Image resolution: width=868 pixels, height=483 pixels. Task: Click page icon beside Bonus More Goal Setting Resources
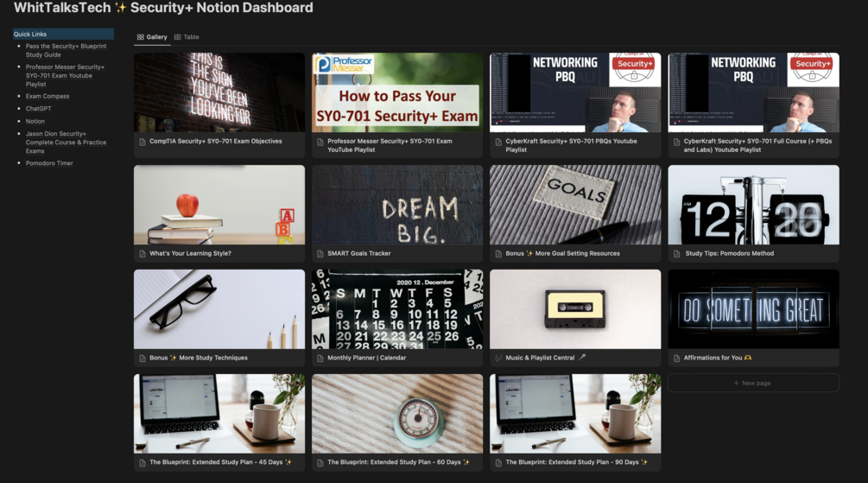(x=498, y=254)
